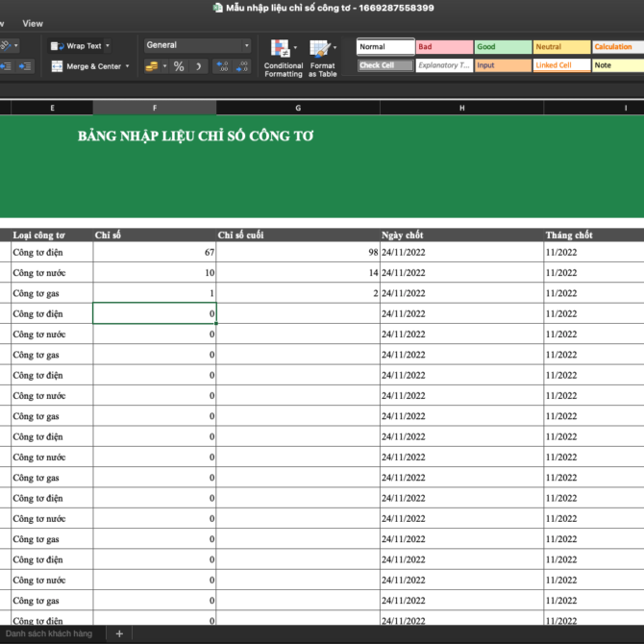Select column G header
This screenshot has height=644, width=644.
coord(298,108)
